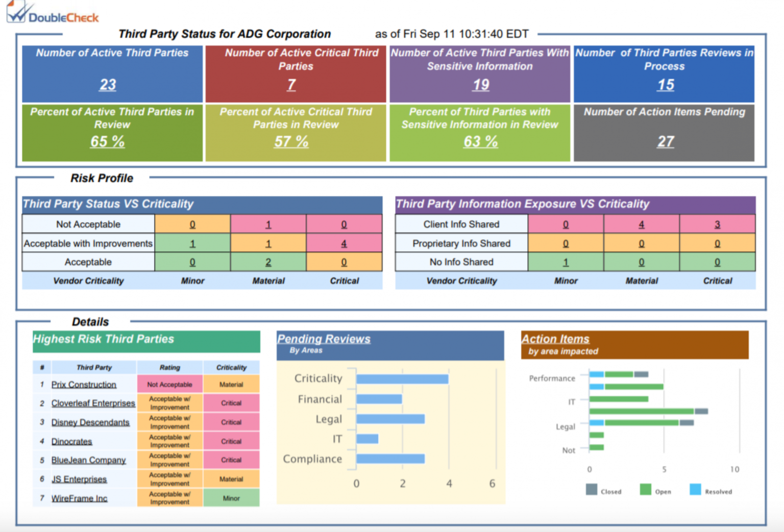Click the Performance label in Action Items chart
Viewport: 784px width, 532px height.
click(x=552, y=378)
